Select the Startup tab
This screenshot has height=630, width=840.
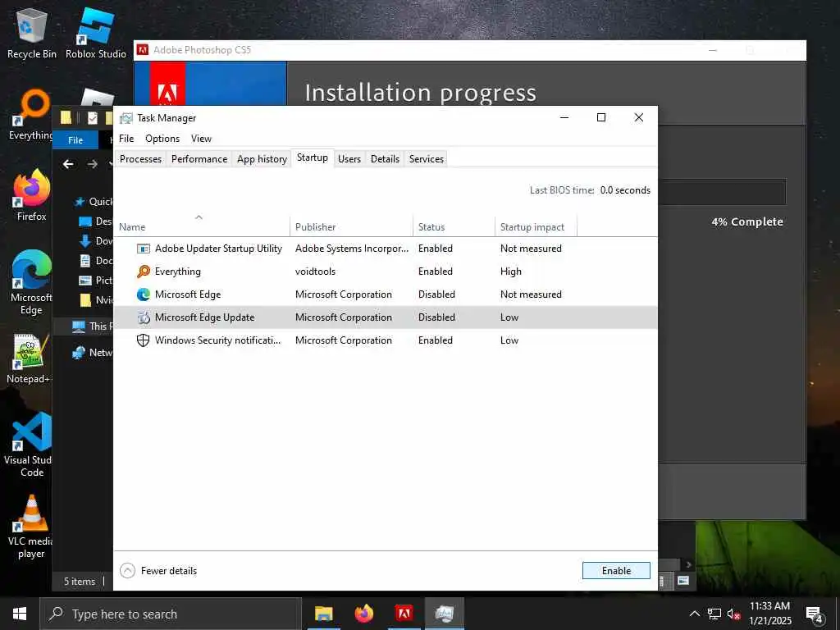click(x=313, y=157)
